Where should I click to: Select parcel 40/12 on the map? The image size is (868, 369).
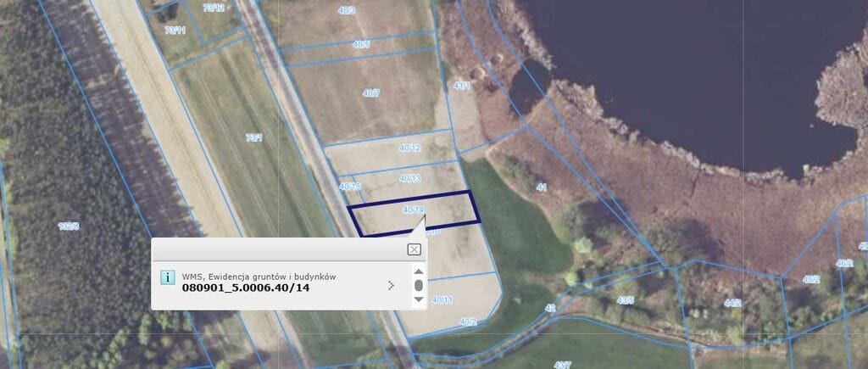pyautogui.click(x=410, y=148)
